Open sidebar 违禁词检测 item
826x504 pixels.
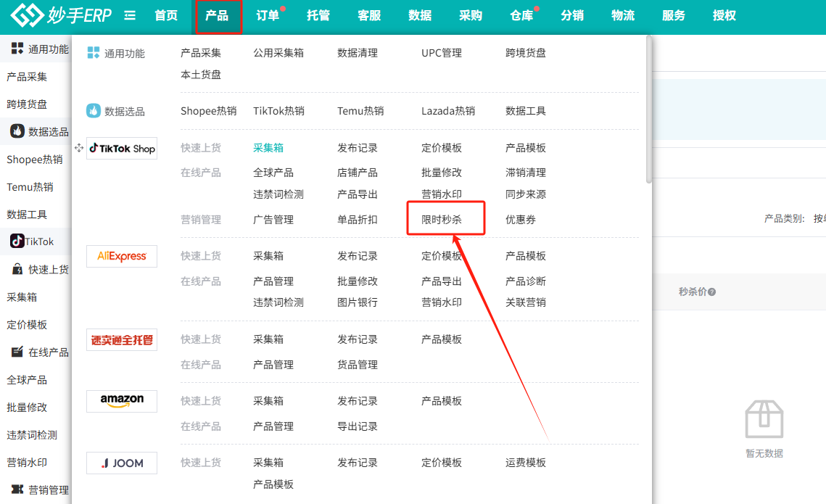pos(32,435)
